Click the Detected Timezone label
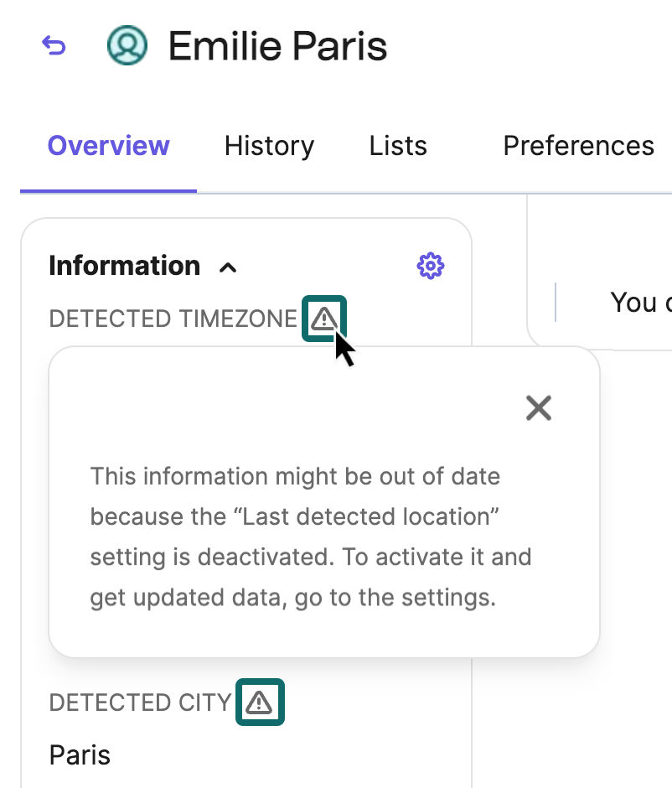 (173, 319)
